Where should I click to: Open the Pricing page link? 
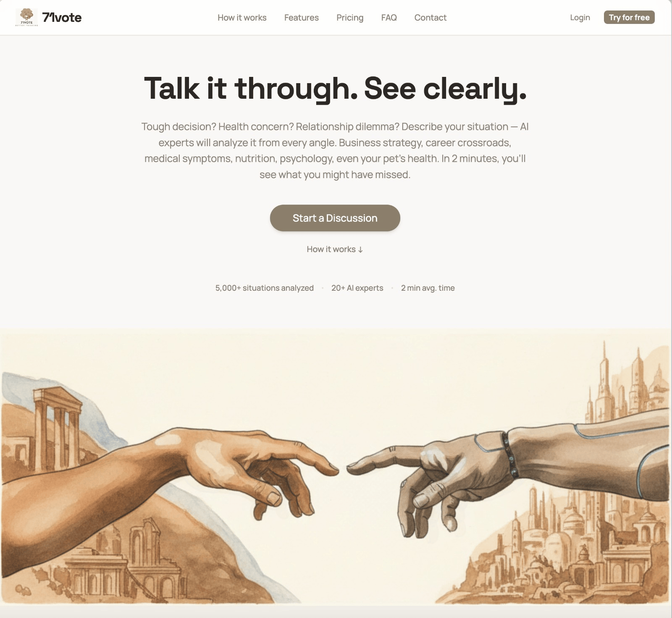(x=350, y=18)
